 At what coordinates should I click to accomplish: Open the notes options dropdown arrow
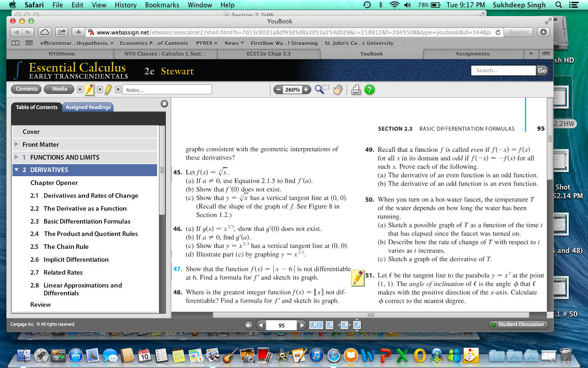point(118,90)
